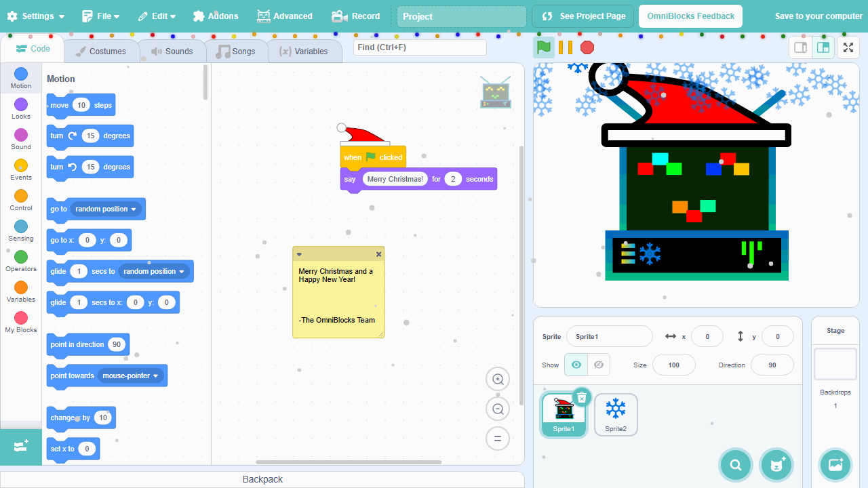Switch to small stage layout
This screenshot has width=868, height=488.
pyautogui.click(x=800, y=47)
